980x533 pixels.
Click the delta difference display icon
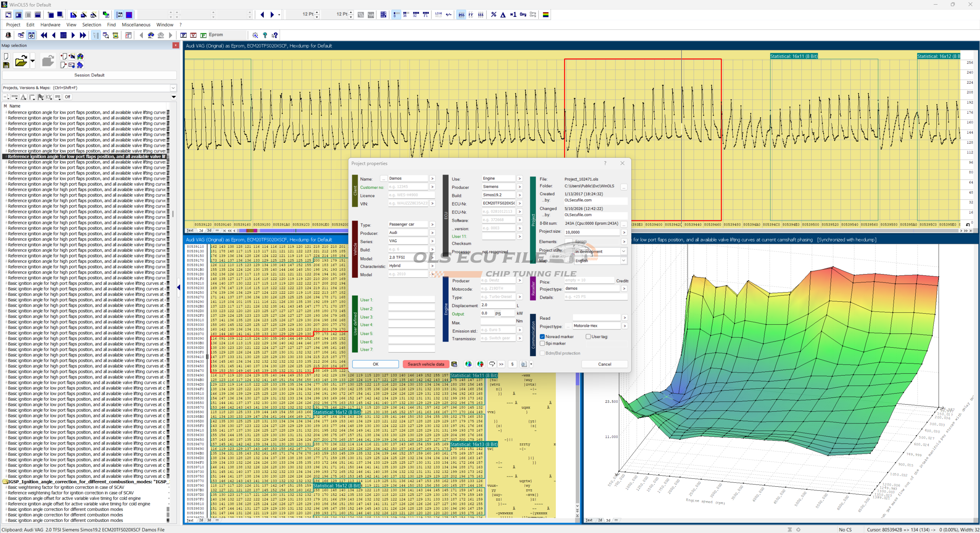(x=503, y=15)
